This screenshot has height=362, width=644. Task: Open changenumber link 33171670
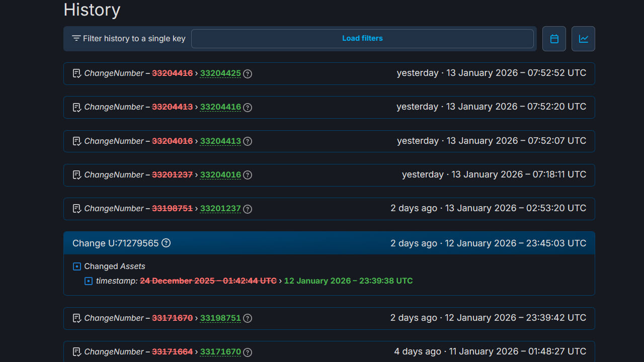220,352
